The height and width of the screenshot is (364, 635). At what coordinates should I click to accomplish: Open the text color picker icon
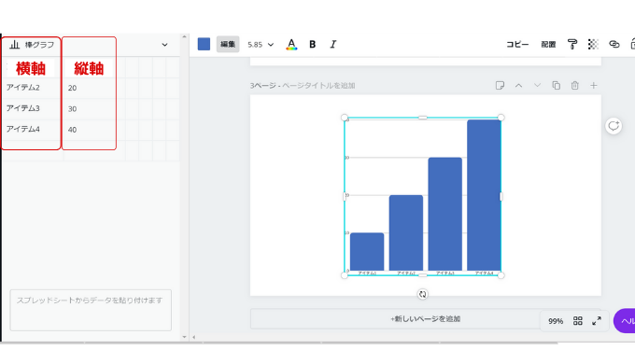(x=291, y=44)
